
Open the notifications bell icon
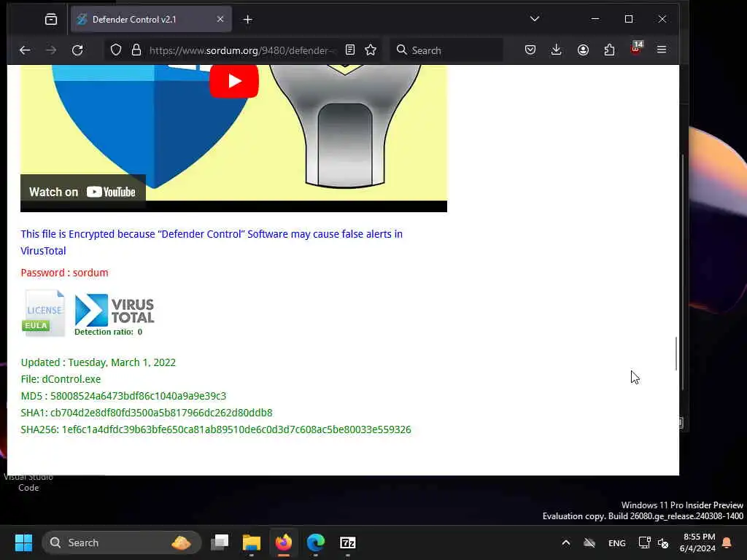click(727, 542)
